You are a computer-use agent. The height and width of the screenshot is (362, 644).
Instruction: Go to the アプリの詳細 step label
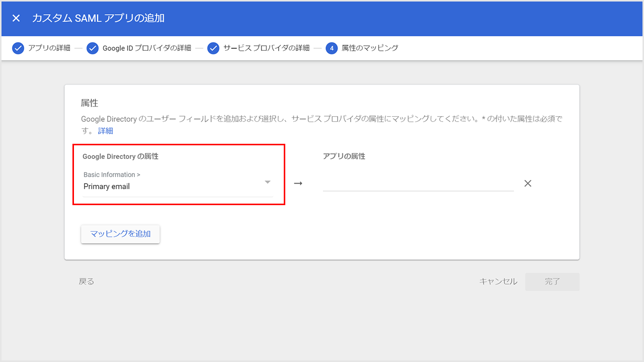(49, 48)
